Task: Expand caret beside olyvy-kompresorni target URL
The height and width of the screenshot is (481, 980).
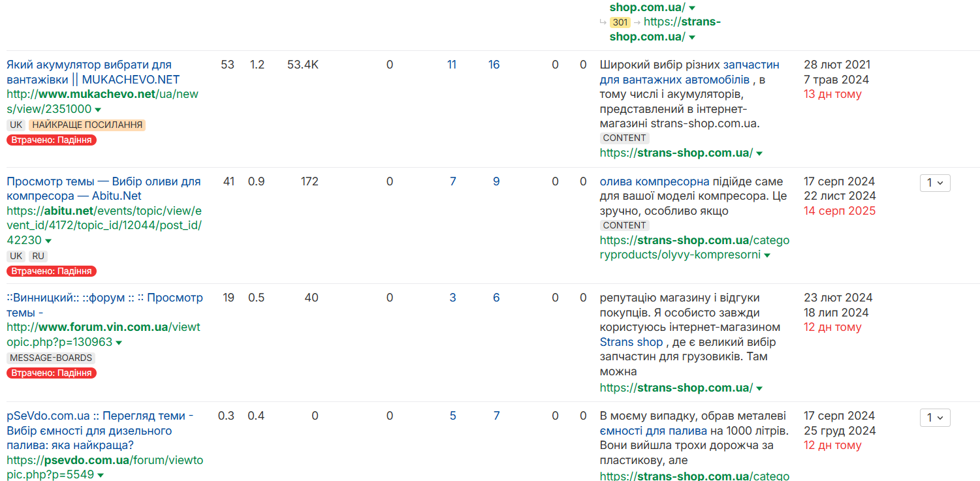Action: point(767,255)
